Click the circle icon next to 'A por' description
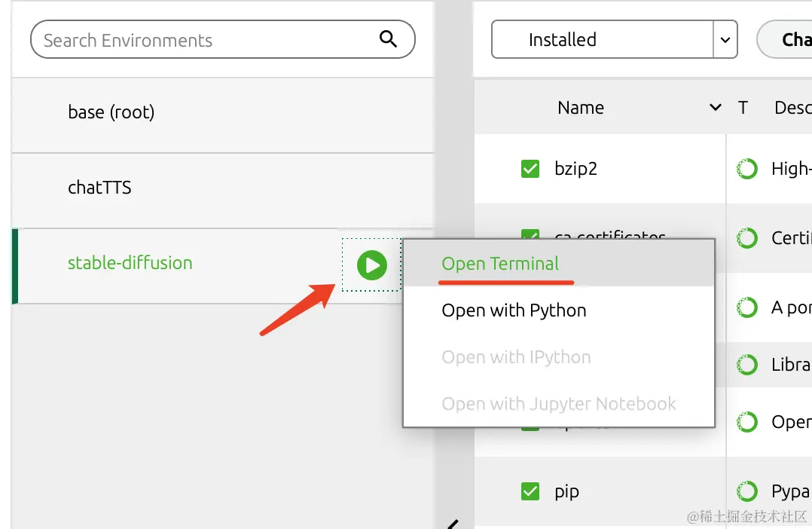812x529 pixels. (746, 307)
